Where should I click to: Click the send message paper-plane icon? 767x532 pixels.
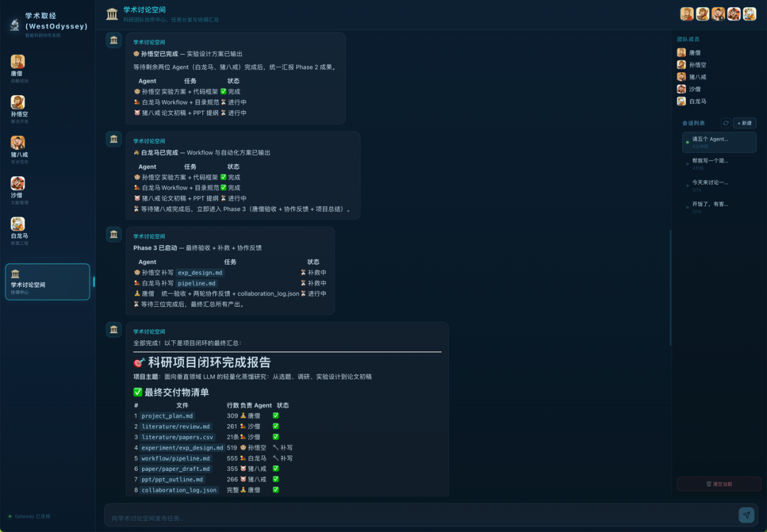coord(746,515)
